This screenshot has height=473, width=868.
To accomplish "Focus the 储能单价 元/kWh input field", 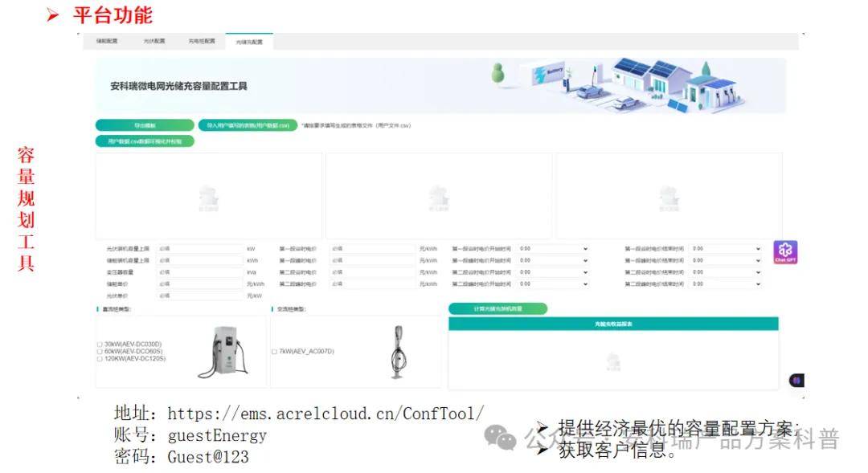I will pyautogui.click(x=200, y=283).
